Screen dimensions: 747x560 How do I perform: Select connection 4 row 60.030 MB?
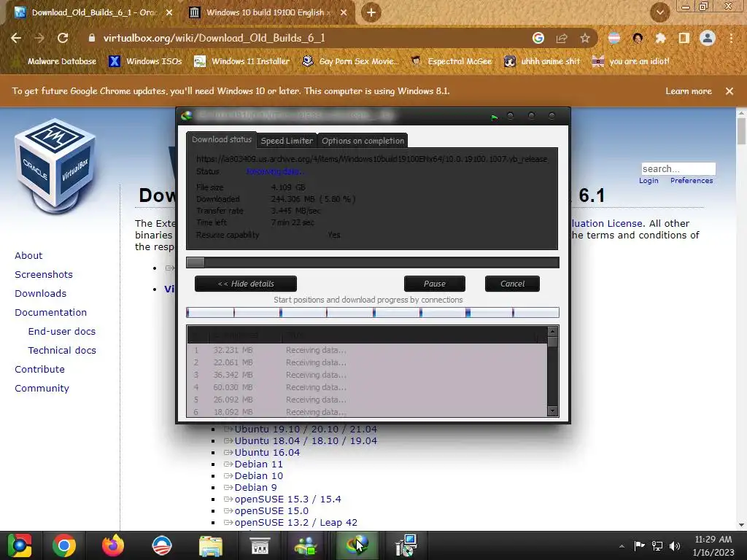367,387
